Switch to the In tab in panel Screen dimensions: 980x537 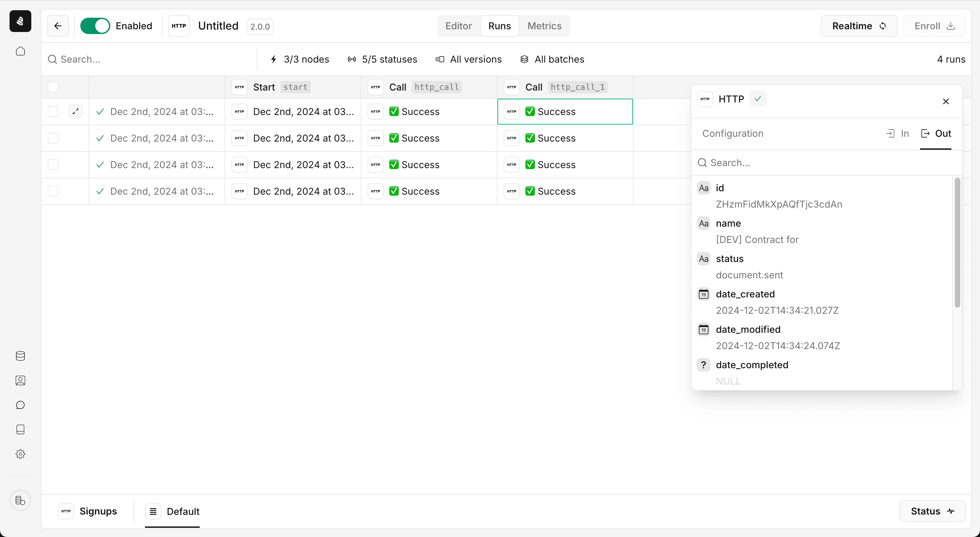[897, 134]
